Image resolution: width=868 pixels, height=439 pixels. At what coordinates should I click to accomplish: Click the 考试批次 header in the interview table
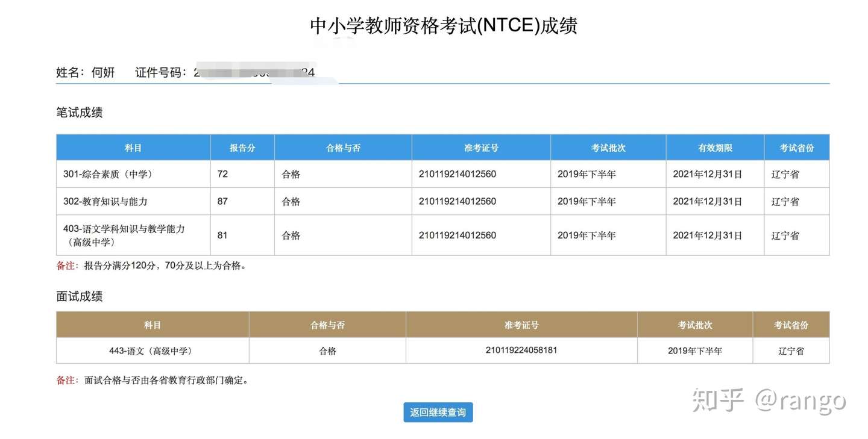695,325
